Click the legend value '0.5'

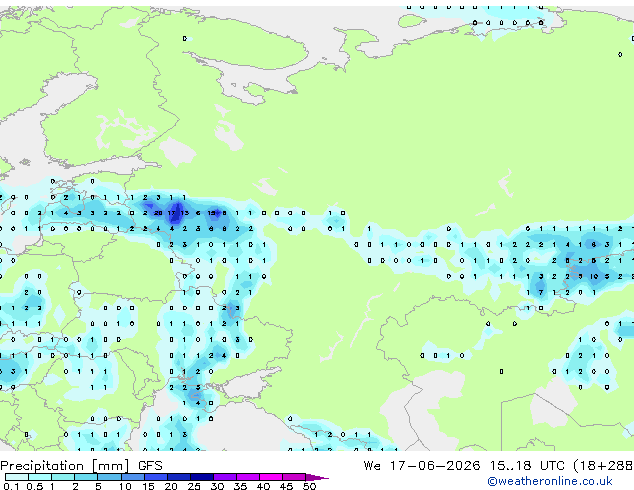point(35,486)
